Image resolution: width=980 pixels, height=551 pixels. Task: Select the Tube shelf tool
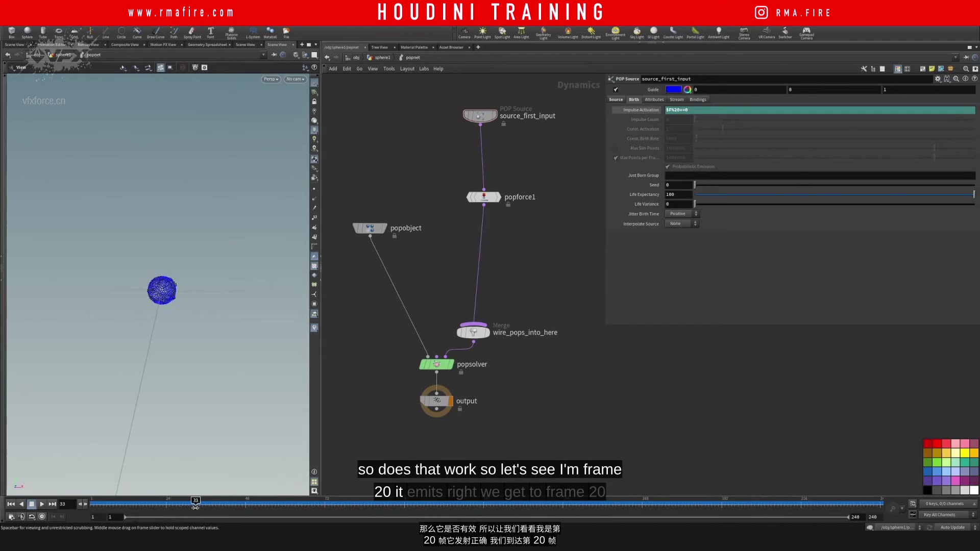click(x=43, y=33)
